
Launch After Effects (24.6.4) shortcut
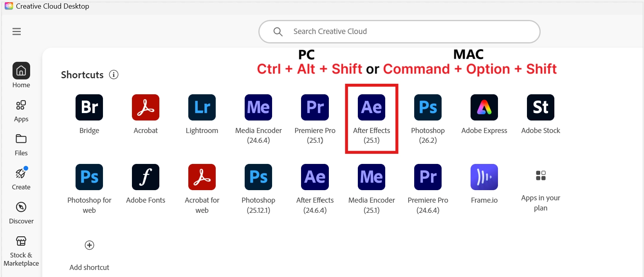pos(315,177)
